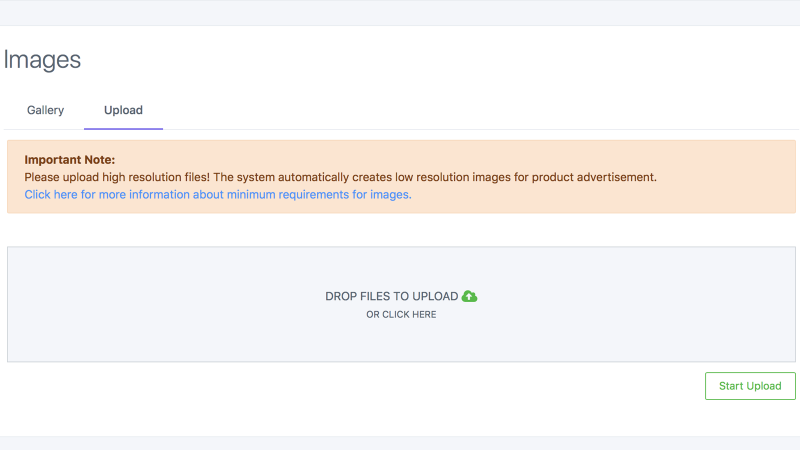Click the Images page heading

click(42, 60)
